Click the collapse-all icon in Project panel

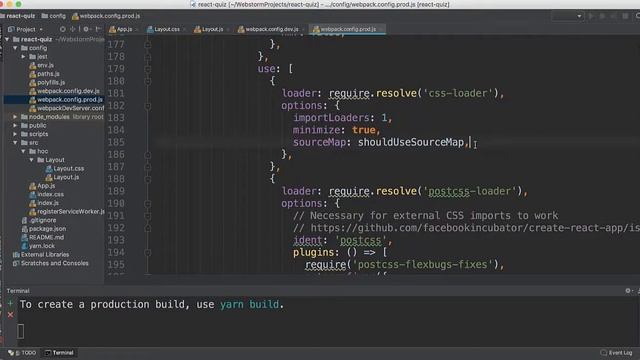(73, 29)
